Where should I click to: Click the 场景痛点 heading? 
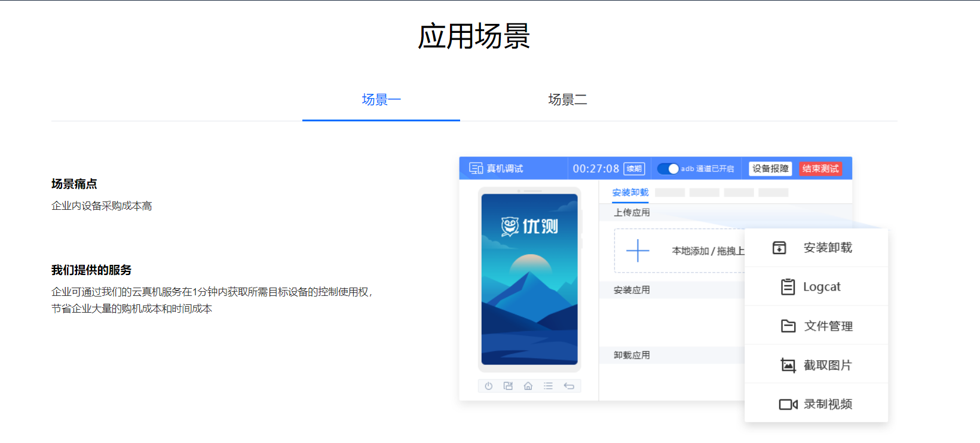pos(74,184)
